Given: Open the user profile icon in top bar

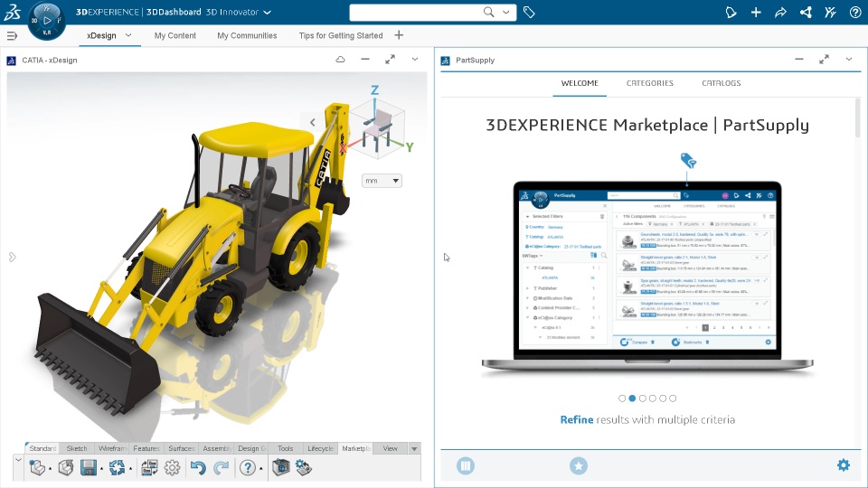Looking at the screenshot, I should click(830, 12).
